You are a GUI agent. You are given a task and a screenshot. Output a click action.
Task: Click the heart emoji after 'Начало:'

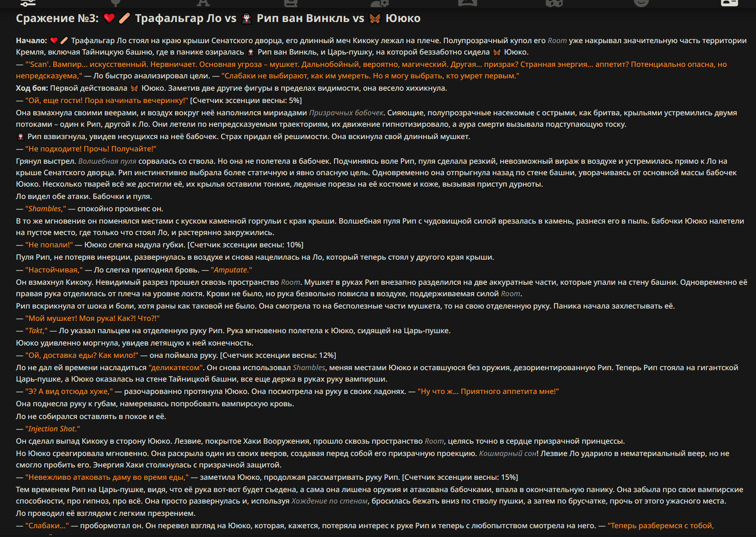[x=54, y=40]
